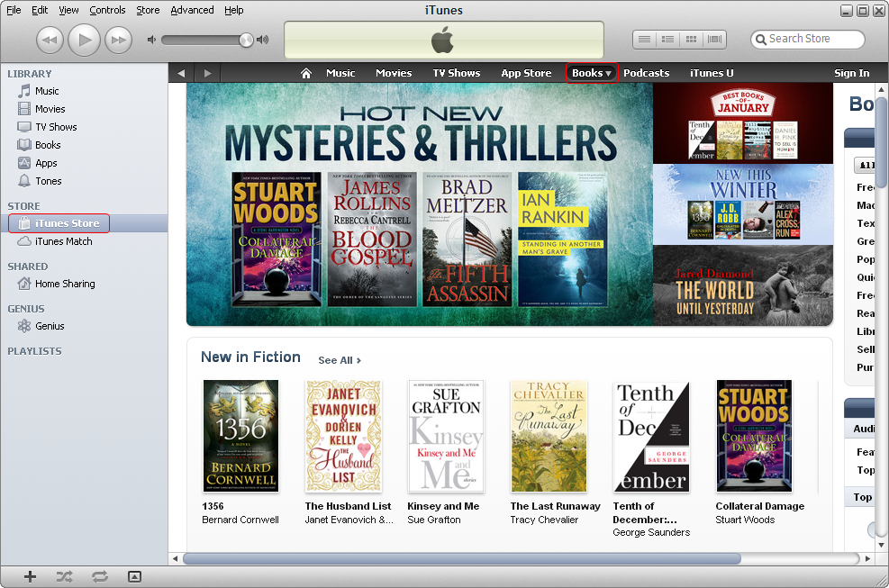Click 'The Last Runaway' title link

point(555,506)
